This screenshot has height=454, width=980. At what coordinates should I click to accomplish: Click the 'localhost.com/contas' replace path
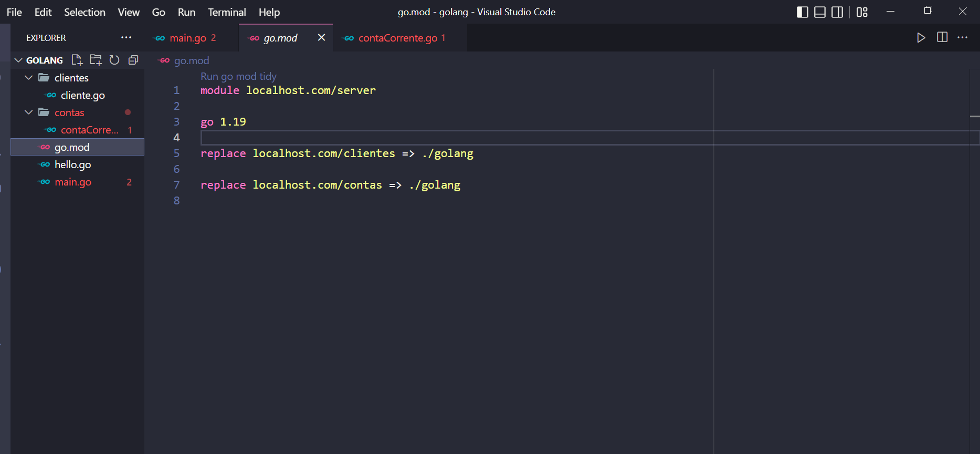tap(317, 185)
